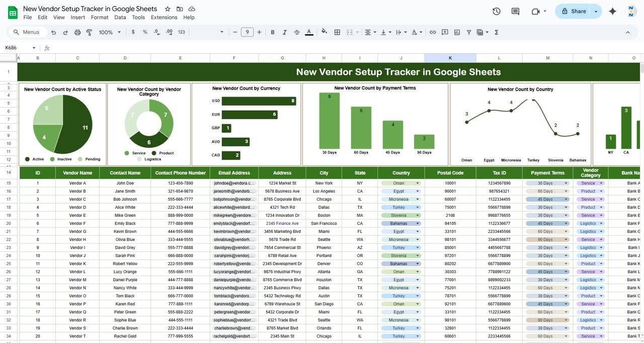Open Share options dropdown arrow
This screenshot has width=644, height=343.
pos(596,11)
